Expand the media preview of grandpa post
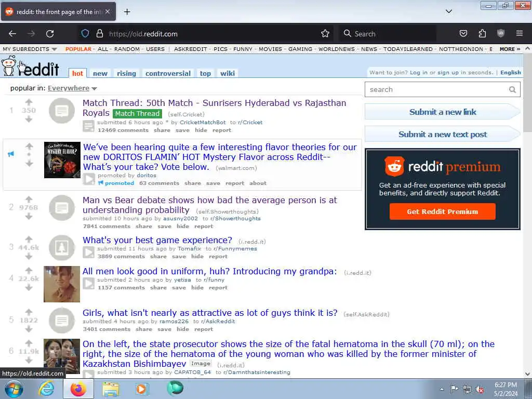This screenshot has width=532, height=399. tap(88, 283)
